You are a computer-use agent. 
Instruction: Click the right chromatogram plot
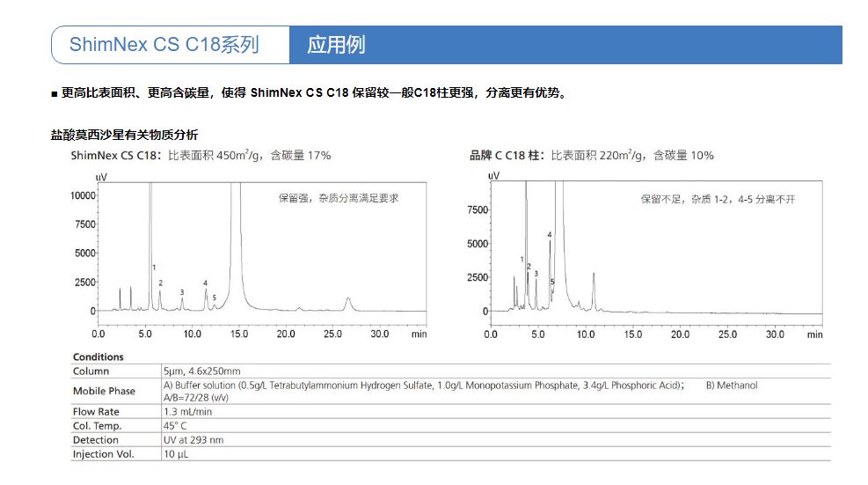pos(657,254)
